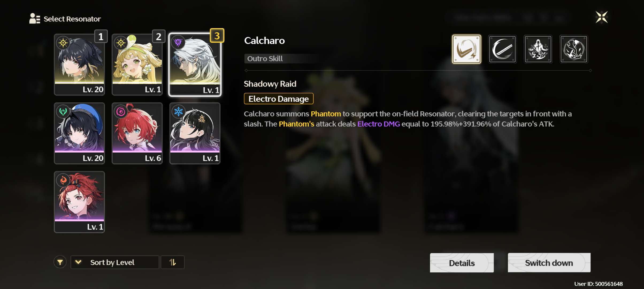Choose the blue beret Aero resonator
644x289 pixels.
79,133
